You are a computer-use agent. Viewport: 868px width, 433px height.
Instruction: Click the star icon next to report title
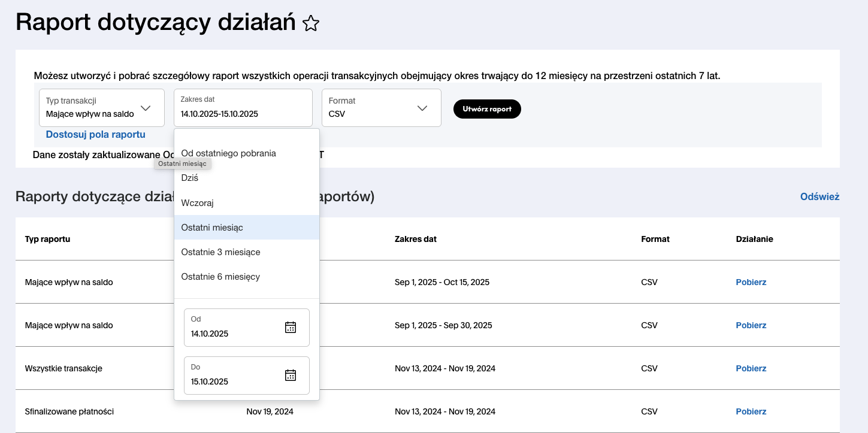point(311,24)
